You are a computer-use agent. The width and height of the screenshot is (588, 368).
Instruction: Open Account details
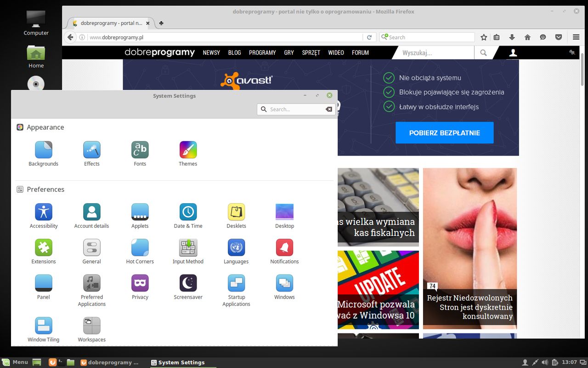click(92, 216)
